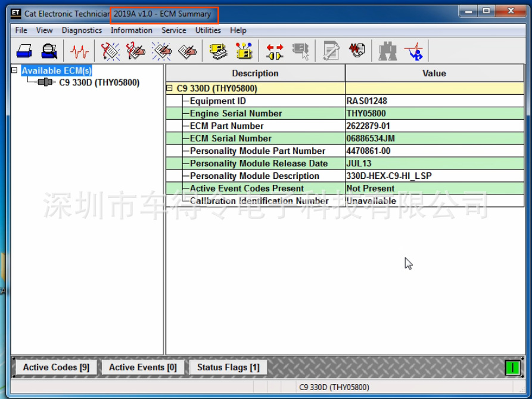Click the Unavailable value
The height and width of the screenshot is (399, 532).
click(x=371, y=201)
